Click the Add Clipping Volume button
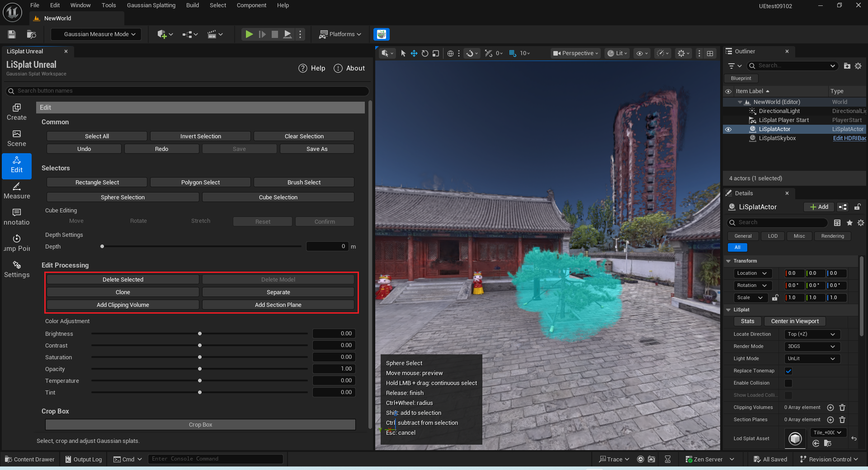The width and height of the screenshot is (868, 470). point(123,305)
